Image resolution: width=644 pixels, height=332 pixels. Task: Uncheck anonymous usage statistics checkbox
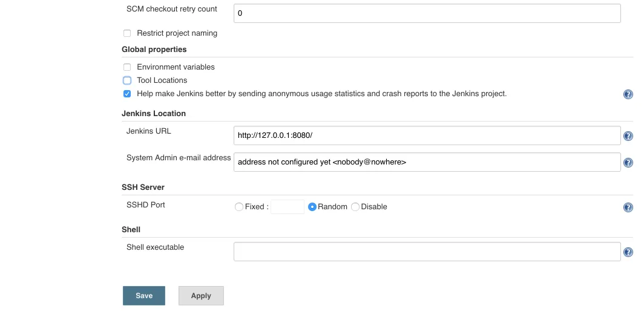click(127, 94)
